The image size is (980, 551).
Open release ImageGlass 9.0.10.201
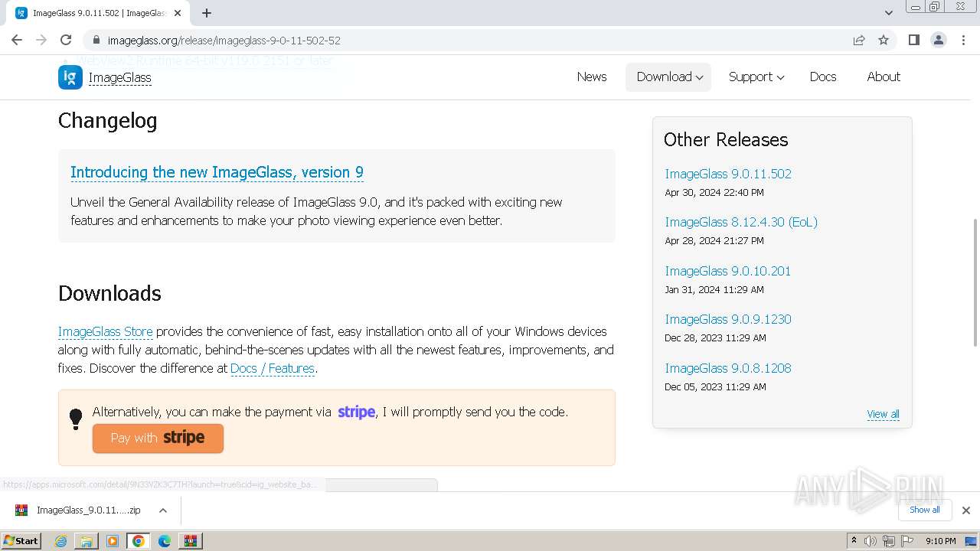[x=727, y=271]
